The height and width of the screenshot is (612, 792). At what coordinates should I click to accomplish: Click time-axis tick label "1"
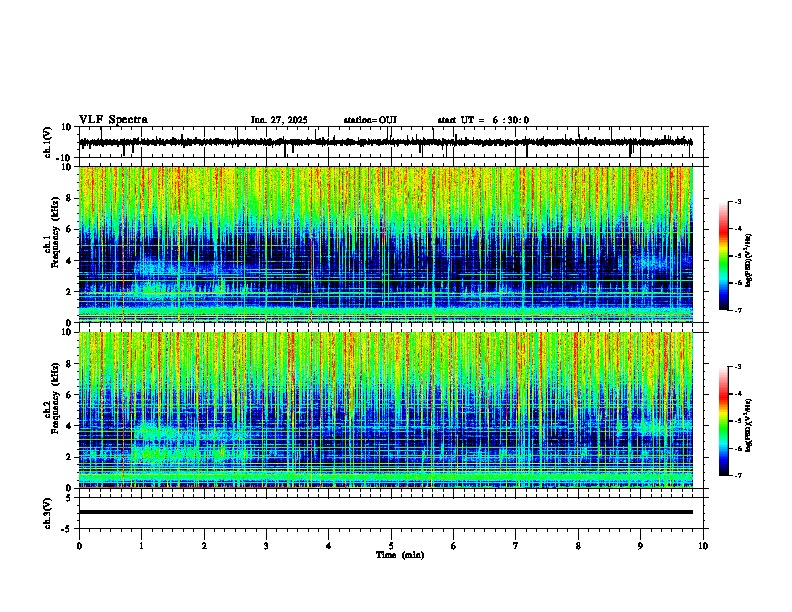(141, 546)
